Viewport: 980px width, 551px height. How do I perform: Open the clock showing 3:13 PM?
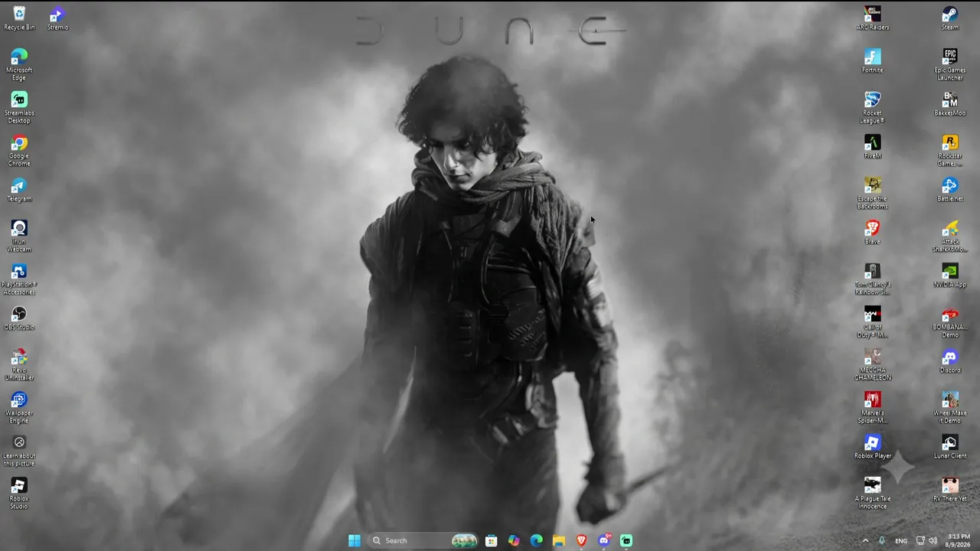click(x=959, y=541)
